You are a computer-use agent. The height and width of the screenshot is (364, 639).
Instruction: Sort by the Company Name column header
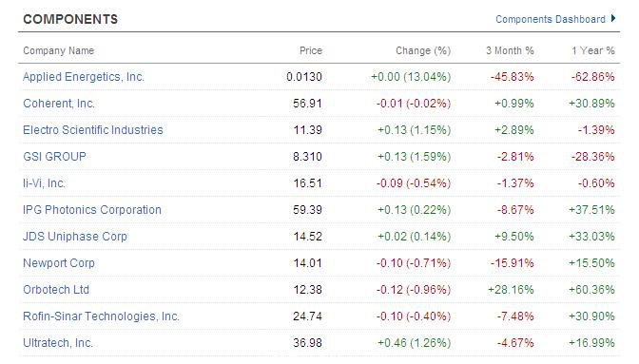(58, 50)
